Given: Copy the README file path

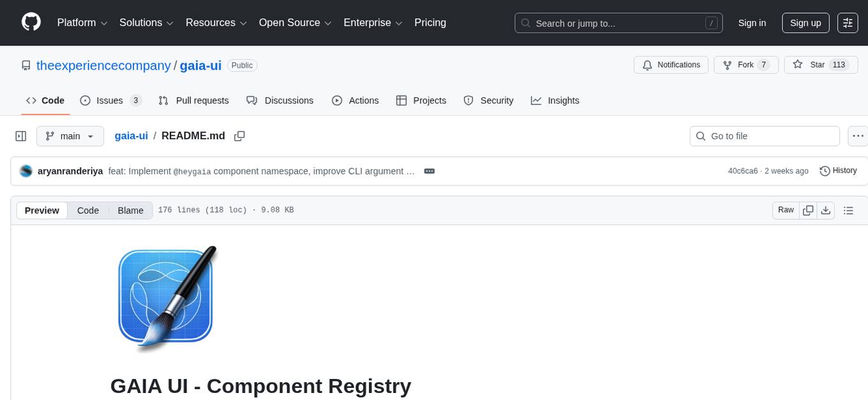Looking at the screenshot, I should point(239,135).
